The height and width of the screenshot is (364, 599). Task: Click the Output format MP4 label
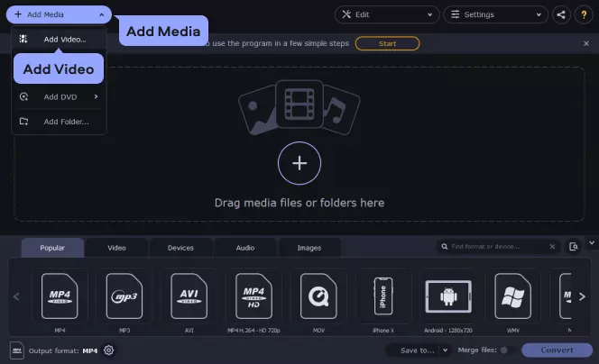pos(63,350)
